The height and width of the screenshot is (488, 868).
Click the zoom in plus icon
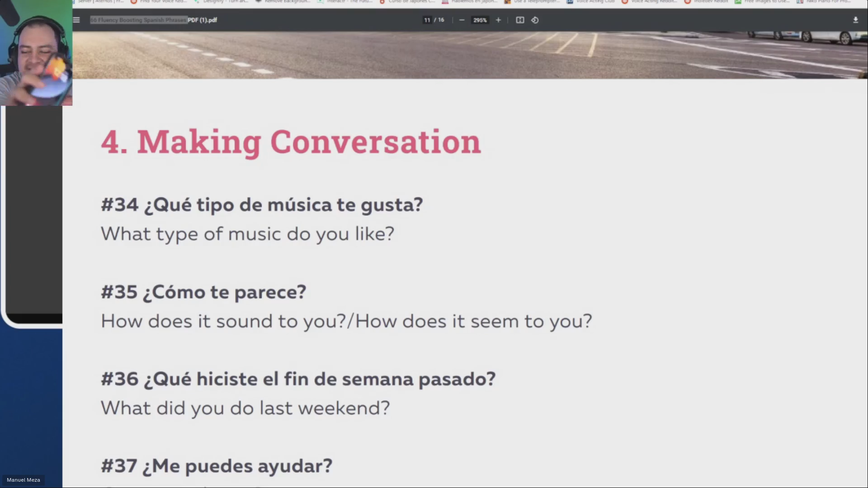point(498,20)
